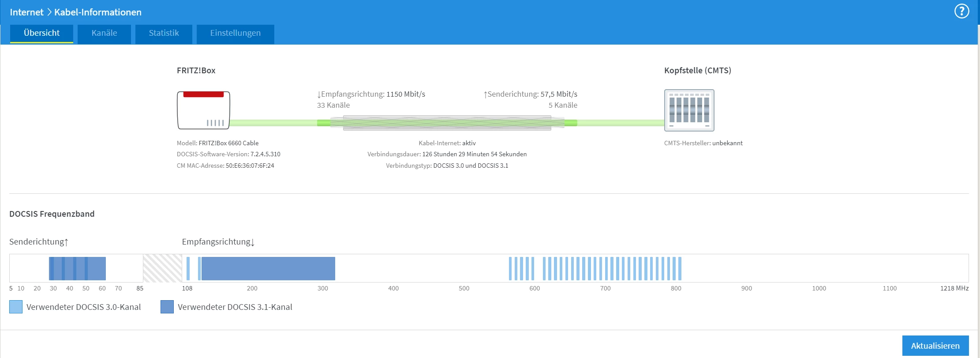Click the Verbindungstyp DOCSIS 3.0 und 3.1 text

point(447,166)
